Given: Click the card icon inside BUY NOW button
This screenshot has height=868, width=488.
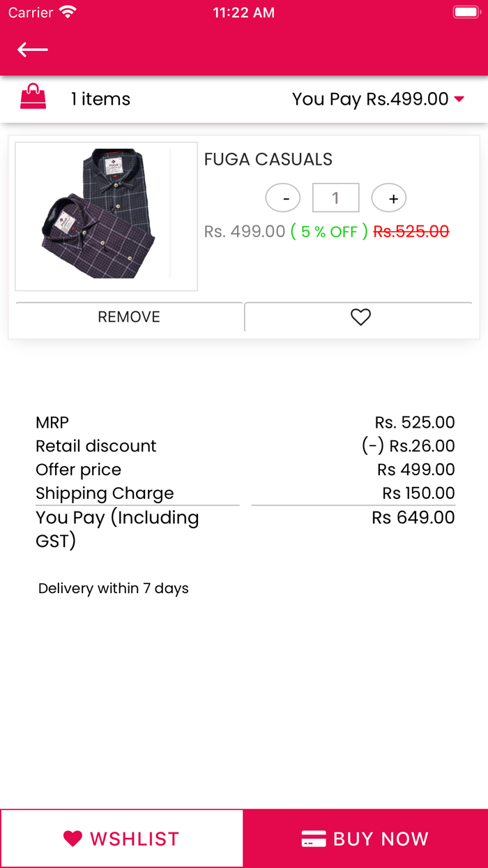Looking at the screenshot, I should 314,838.
